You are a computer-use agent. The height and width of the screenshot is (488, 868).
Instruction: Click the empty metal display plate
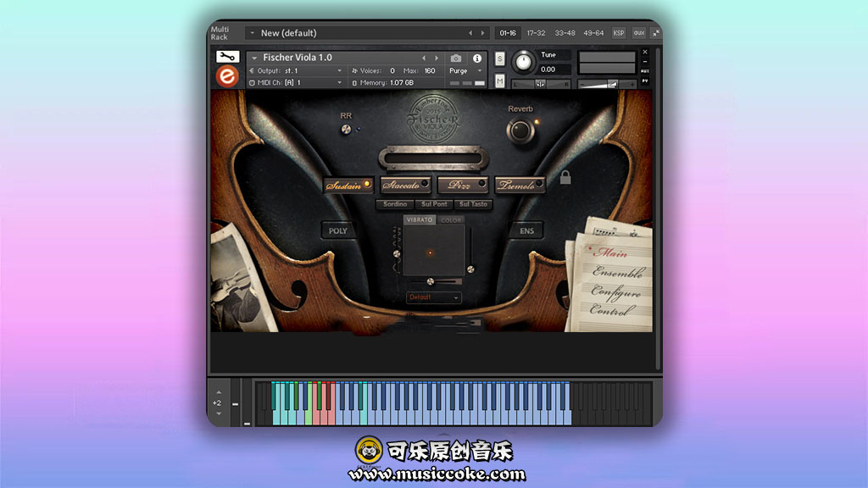click(433, 158)
